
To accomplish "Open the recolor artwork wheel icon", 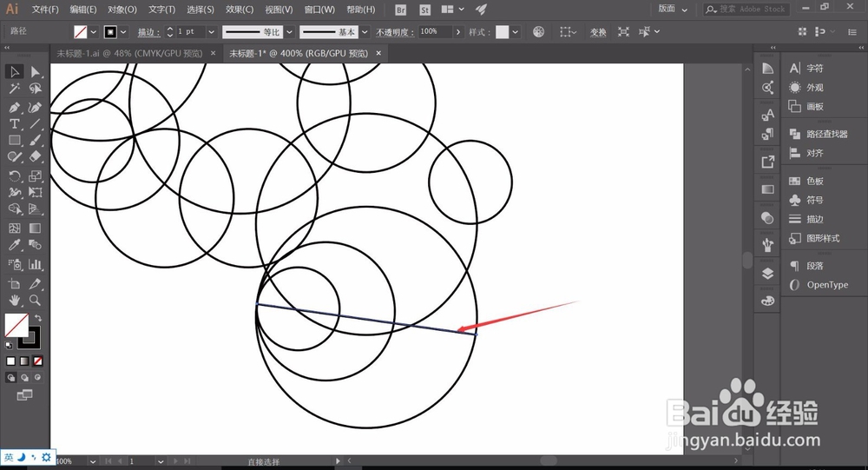I will tap(538, 31).
